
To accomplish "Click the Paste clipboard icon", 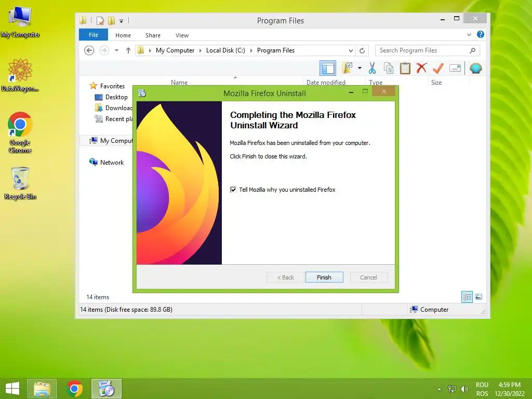I will [x=405, y=68].
